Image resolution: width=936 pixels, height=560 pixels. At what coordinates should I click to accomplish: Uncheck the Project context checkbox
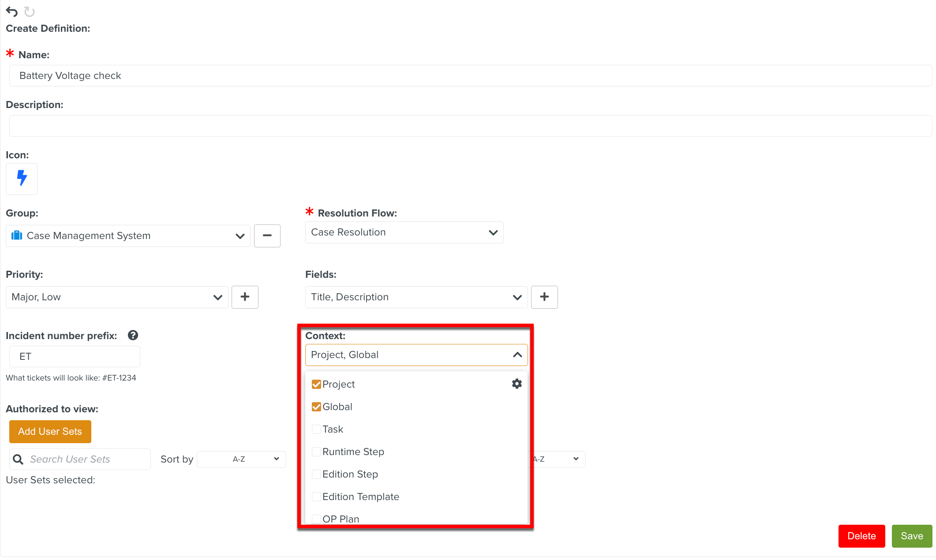pos(316,384)
